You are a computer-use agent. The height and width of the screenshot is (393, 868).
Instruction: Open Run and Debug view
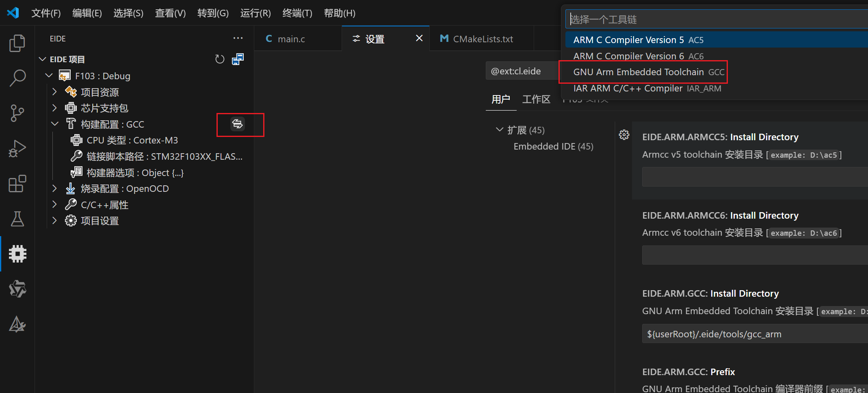click(17, 148)
